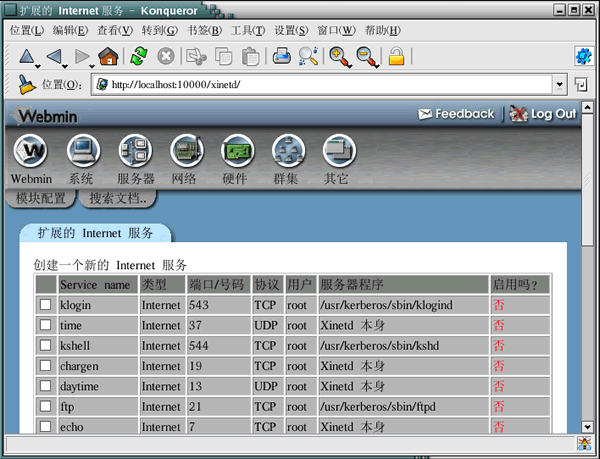600x459 pixels.
Task: Open Find with magnifier search icon
Action: (x=308, y=56)
